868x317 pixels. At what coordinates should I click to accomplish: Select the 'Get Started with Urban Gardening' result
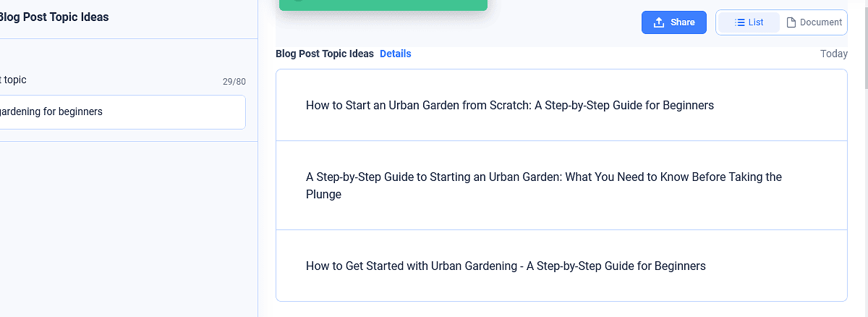point(505,266)
